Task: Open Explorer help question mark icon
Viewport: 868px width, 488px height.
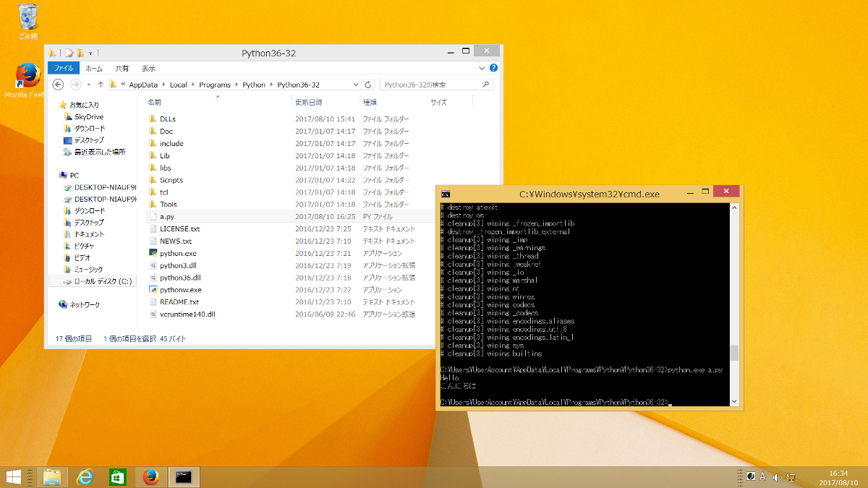Action: click(493, 68)
